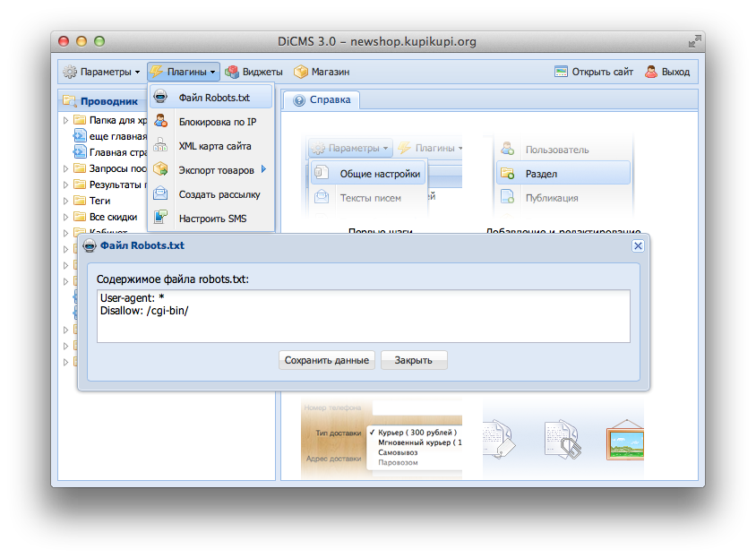The image size is (756, 558).
Task: Select Настроить SMS menu item
Action: click(x=211, y=218)
